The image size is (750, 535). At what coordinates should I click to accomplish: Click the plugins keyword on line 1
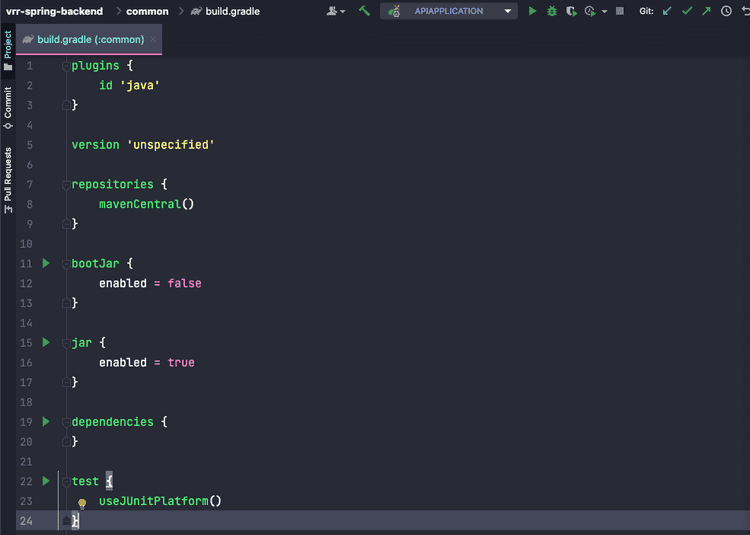coord(95,66)
